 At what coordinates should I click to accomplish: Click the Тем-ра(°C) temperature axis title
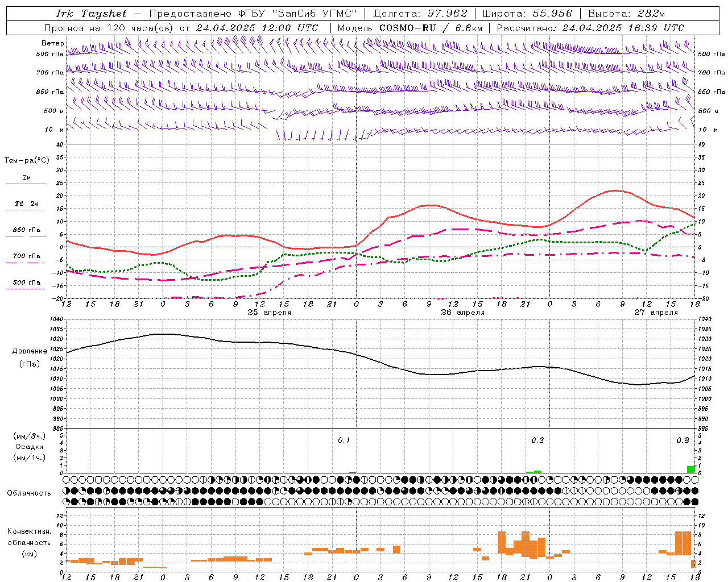[27, 161]
